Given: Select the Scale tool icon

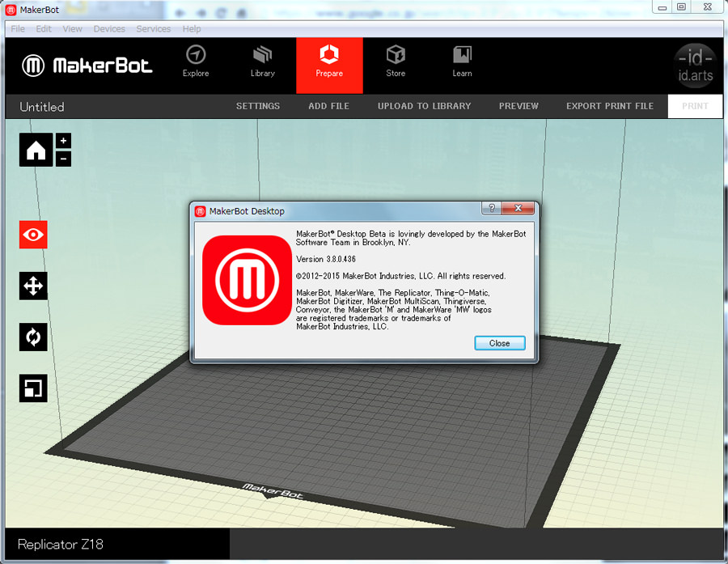Looking at the screenshot, I should (33, 388).
